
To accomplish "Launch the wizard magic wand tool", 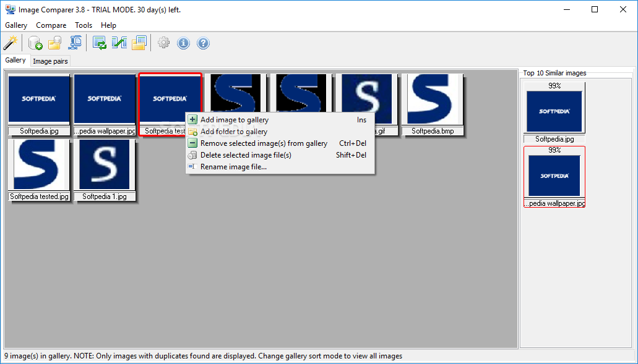I will (11, 43).
